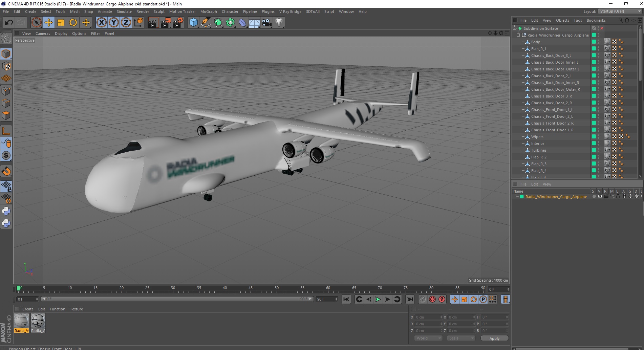Add a Light object
Viewport: 644px width, 350px height.
pos(279,23)
